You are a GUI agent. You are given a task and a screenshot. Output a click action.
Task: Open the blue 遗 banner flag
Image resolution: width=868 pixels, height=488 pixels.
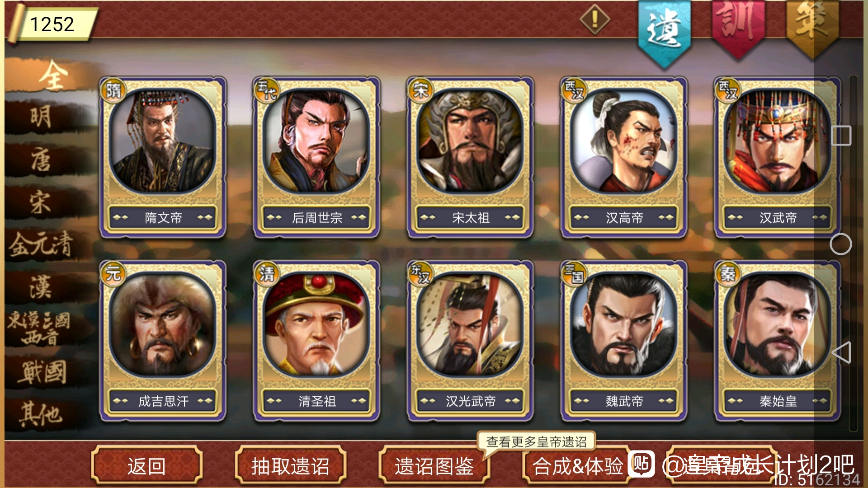click(664, 33)
